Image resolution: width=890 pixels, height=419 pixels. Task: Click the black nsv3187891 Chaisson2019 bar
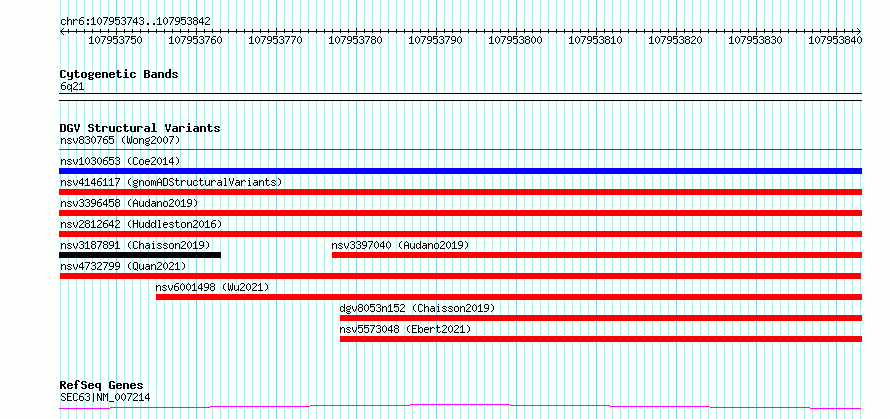pyautogui.click(x=140, y=255)
